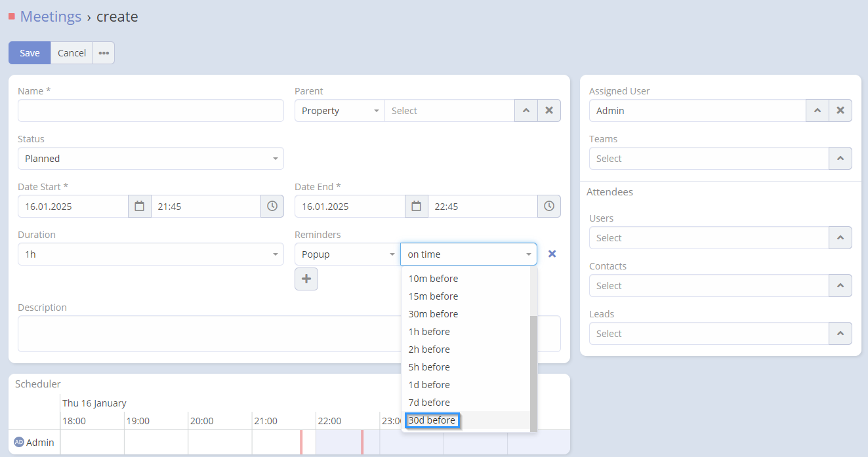Open the Date Start calendar picker

click(139, 207)
